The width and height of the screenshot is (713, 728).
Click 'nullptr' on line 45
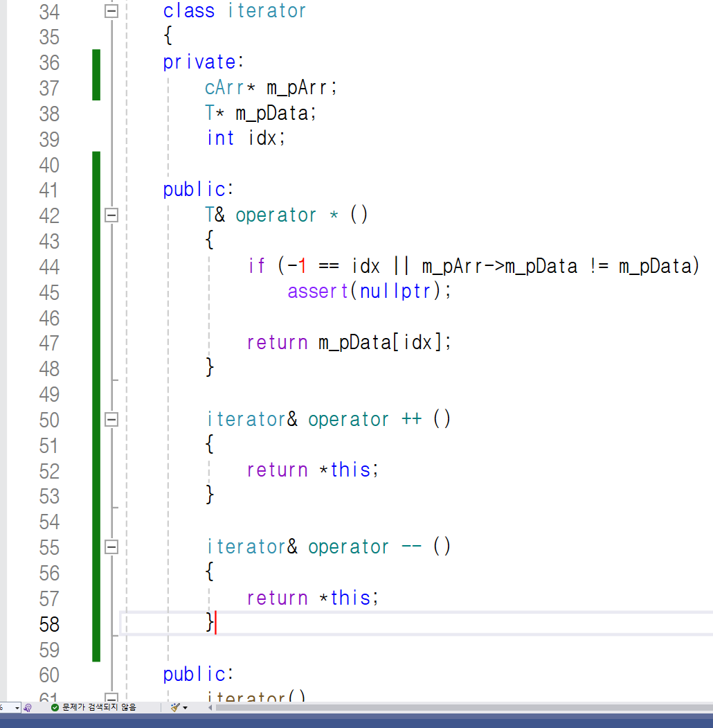click(x=395, y=292)
